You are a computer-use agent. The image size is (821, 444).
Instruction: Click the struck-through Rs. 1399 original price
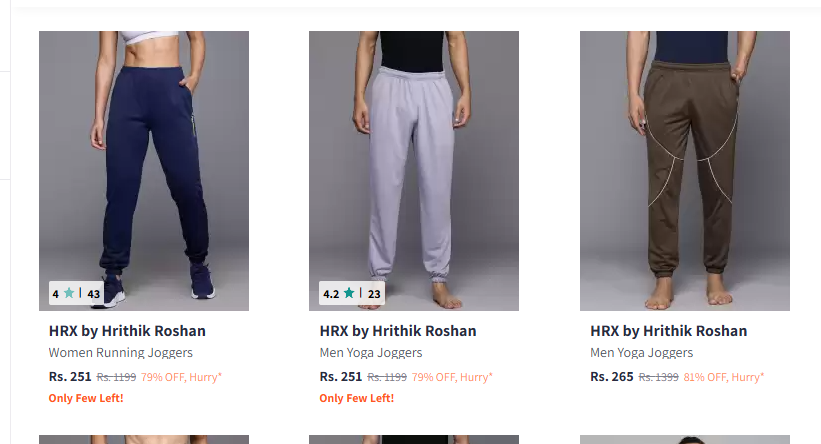657,377
